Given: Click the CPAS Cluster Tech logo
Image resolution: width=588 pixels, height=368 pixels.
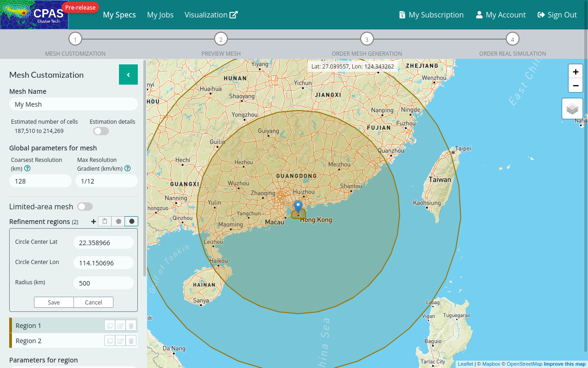Looking at the screenshot, I should coord(34,15).
